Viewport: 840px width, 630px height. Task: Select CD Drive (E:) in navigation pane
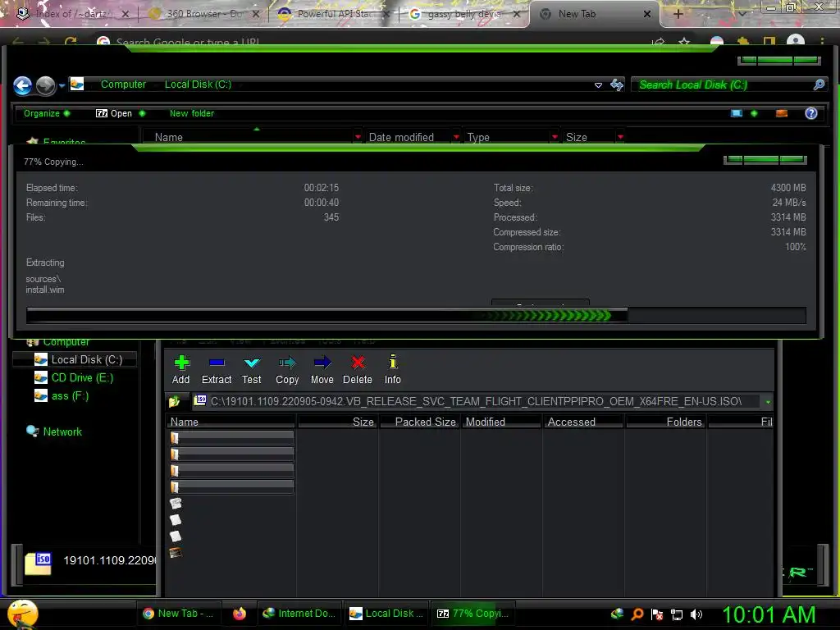(x=74, y=377)
